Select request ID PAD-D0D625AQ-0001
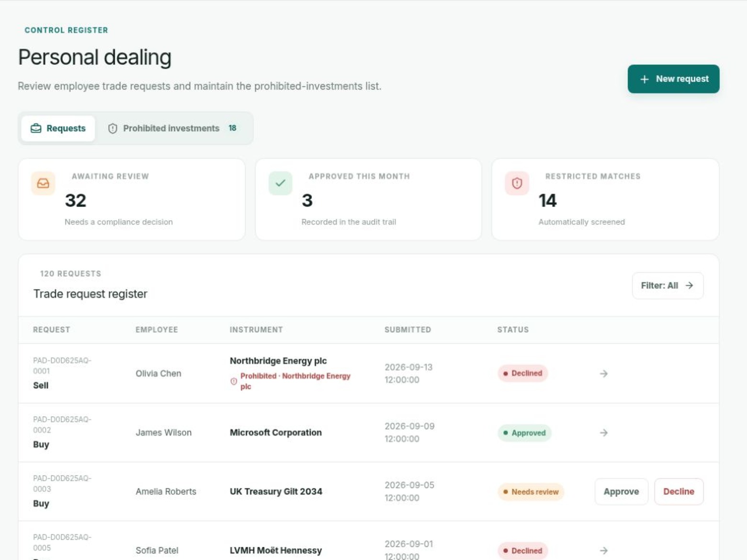This screenshot has width=747, height=560. [62, 366]
